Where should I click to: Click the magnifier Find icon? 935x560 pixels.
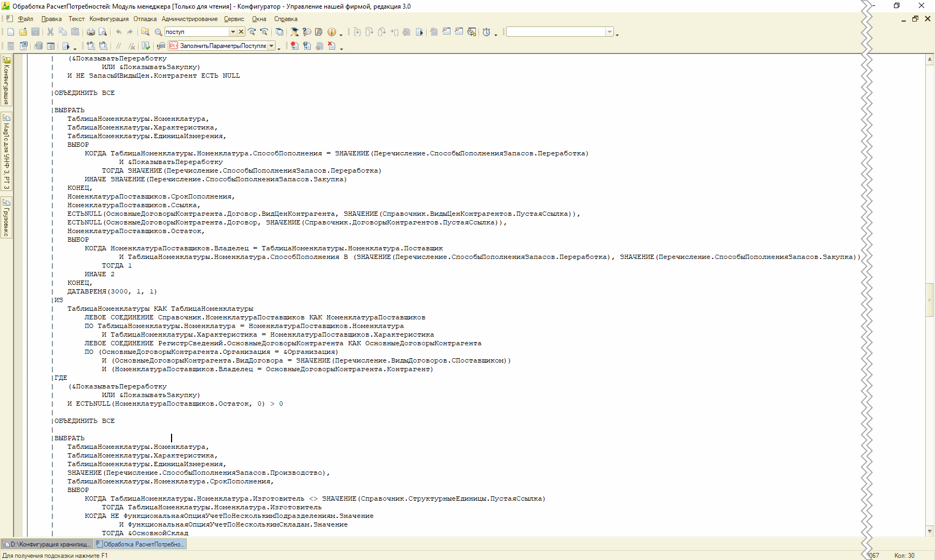click(x=158, y=32)
